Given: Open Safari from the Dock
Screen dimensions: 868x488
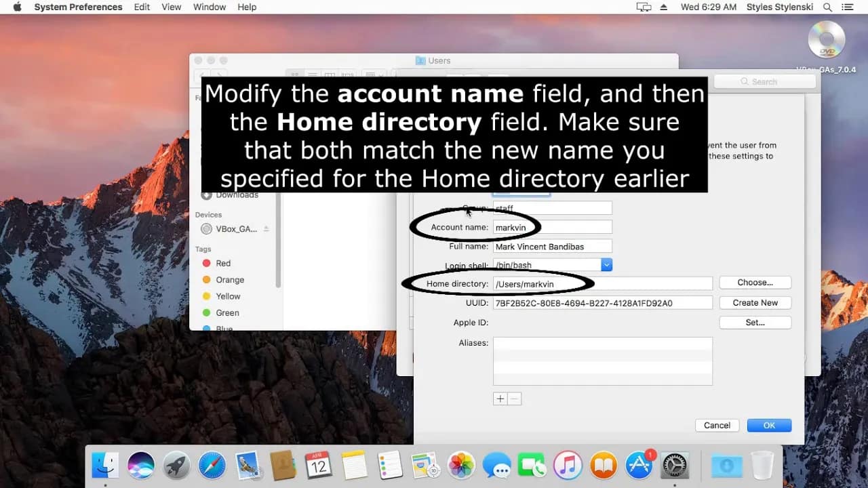Looking at the screenshot, I should 212,466.
